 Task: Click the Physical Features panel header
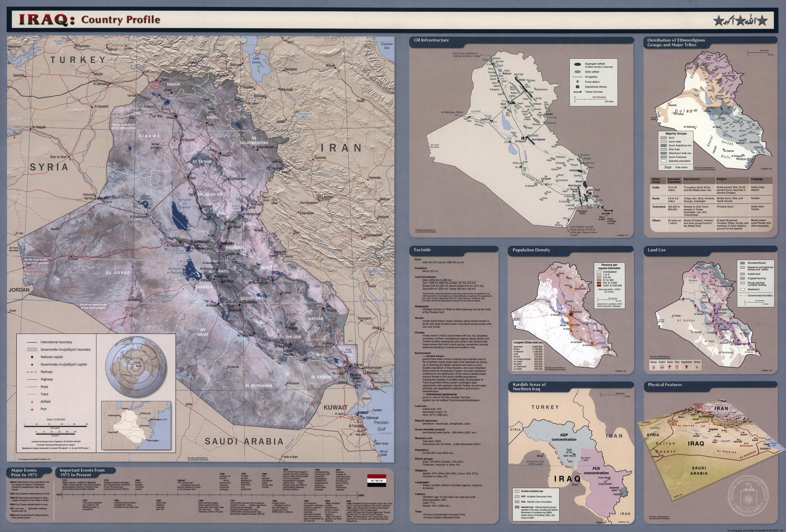665,385
